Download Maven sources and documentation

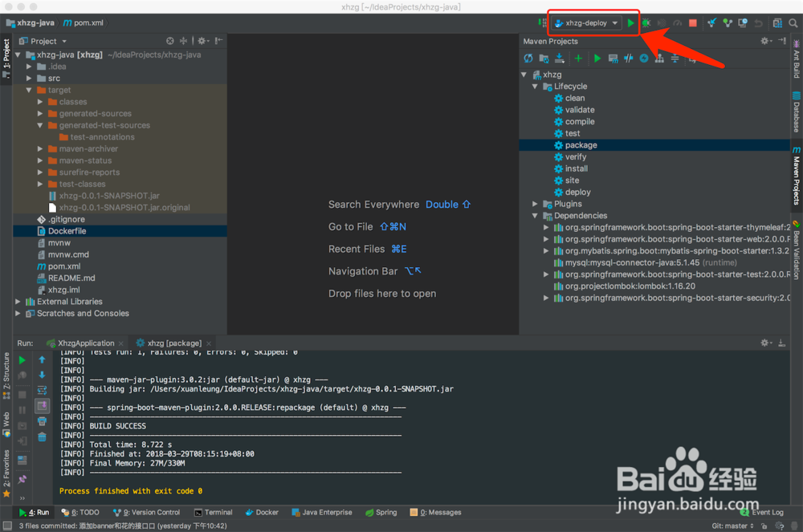[560, 59]
